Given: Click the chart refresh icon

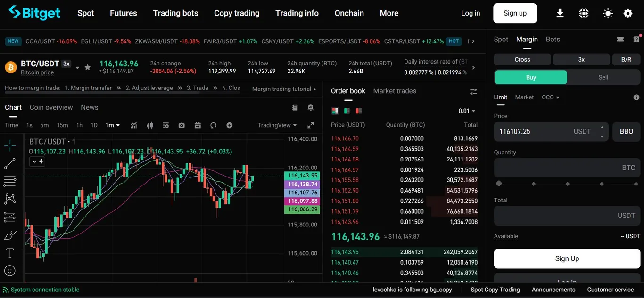Looking at the screenshot, I should click(213, 125).
